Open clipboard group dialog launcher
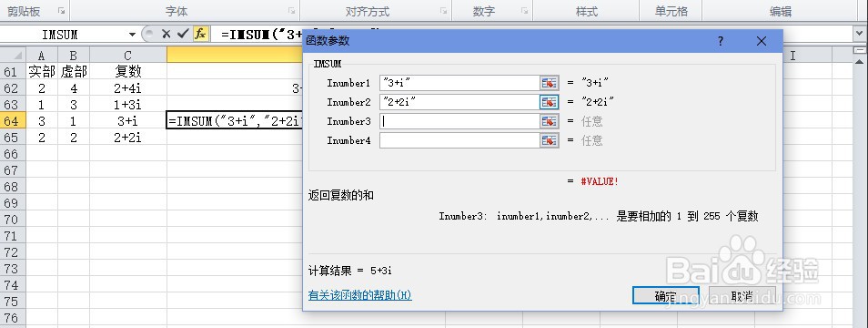 click(x=62, y=11)
